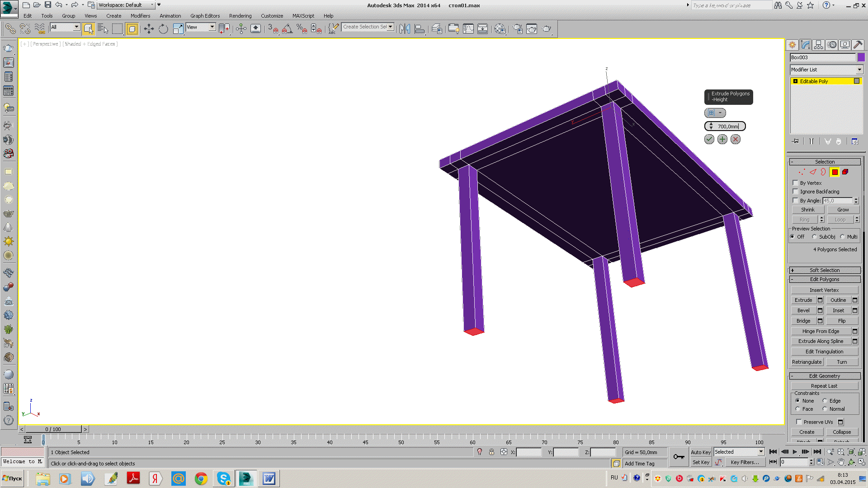868x488 pixels.
Task: Cancel the Extrude Polygons caddy
Action: tap(736, 140)
